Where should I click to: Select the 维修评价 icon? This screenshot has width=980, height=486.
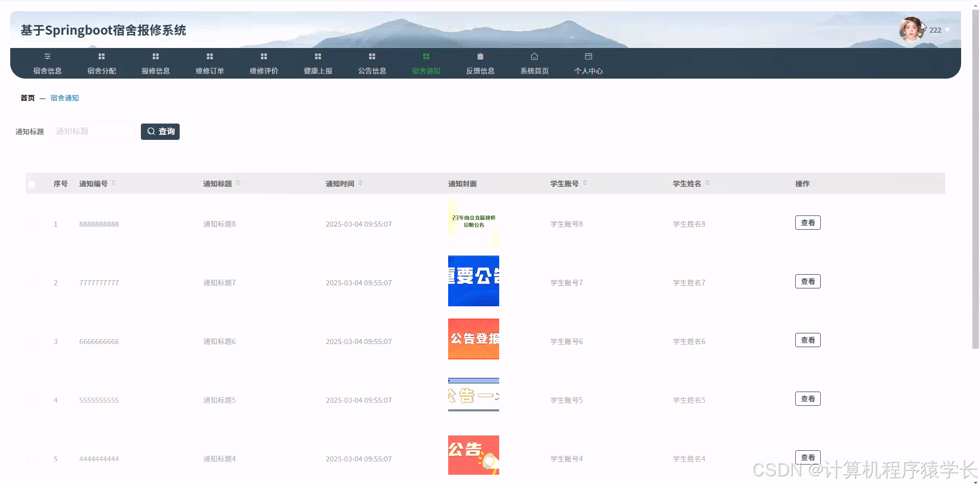pos(263,56)
